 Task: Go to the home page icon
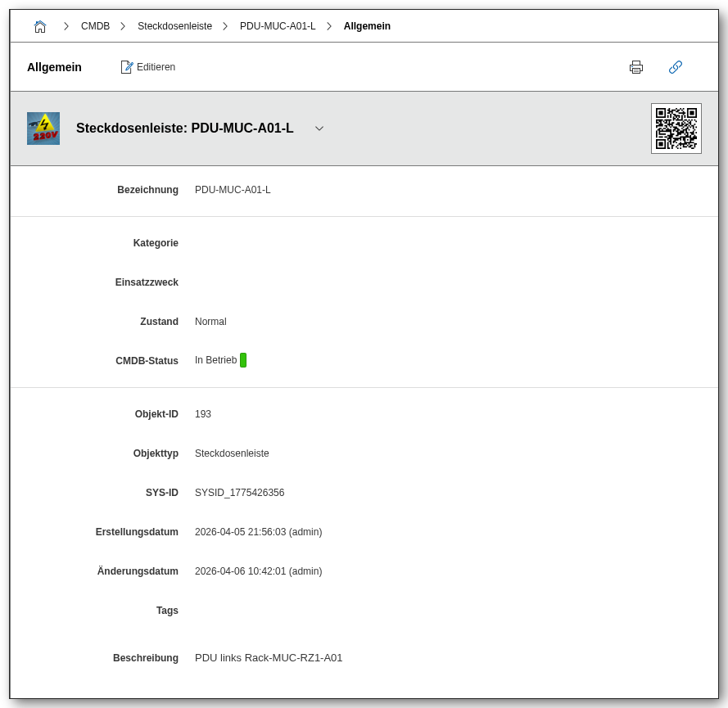coord(40,26)
